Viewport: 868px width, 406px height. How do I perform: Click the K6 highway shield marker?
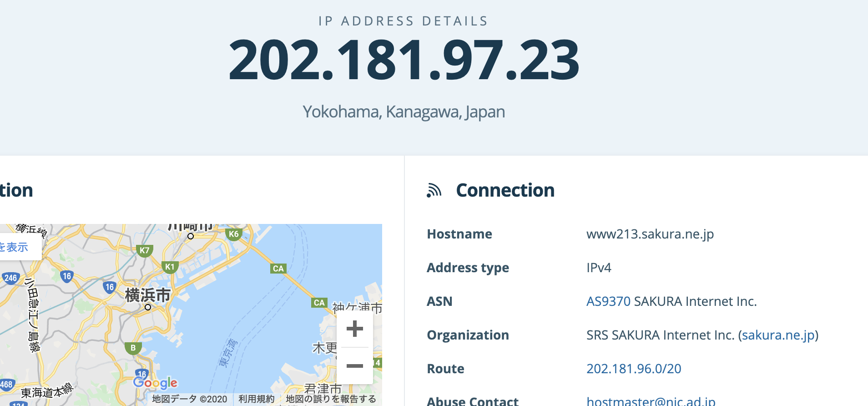pos(233,234)
